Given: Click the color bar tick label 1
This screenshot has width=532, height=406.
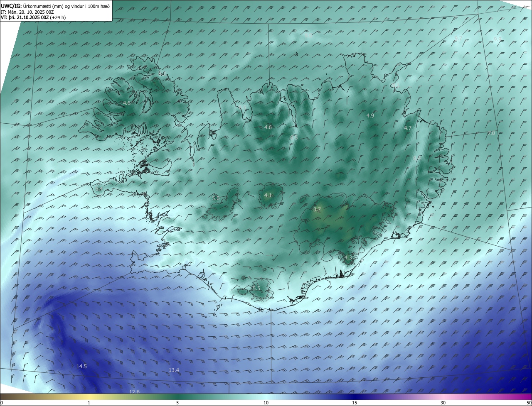Looking at the screenshot, I should click(x=89, y=403).
